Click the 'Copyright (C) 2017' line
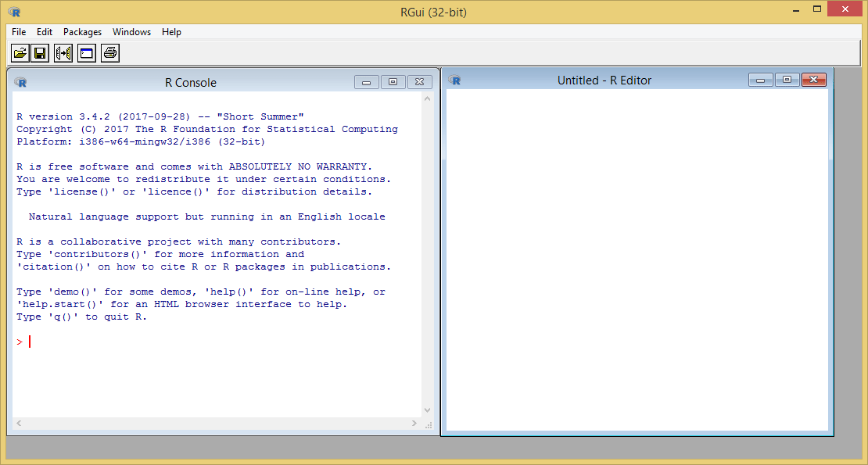The image size is (868, 465). pos(207,129)
